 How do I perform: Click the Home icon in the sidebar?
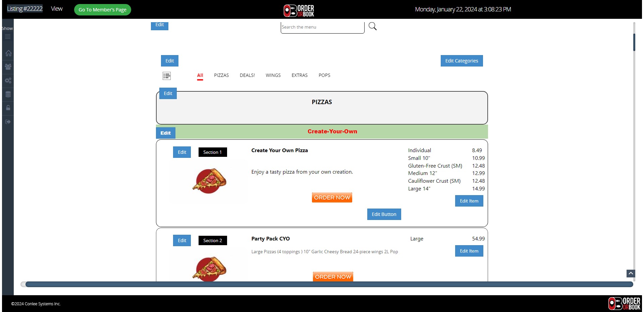[x=8, y=53]
